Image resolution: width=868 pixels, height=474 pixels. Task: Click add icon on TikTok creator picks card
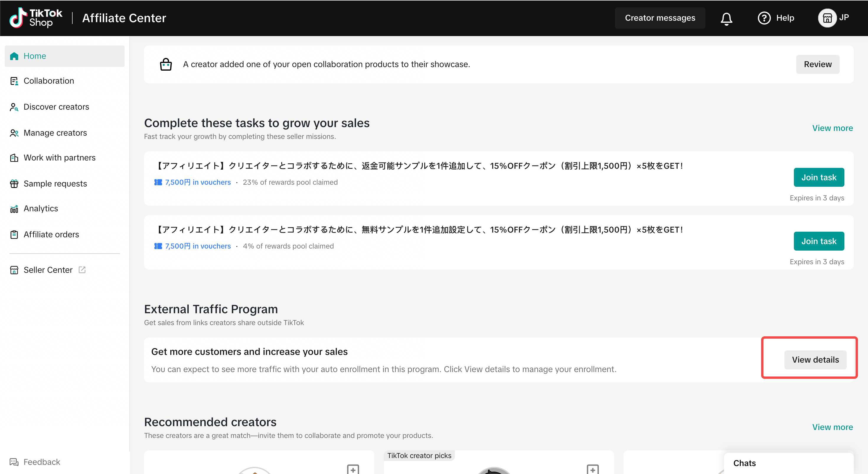click(x=593, y=469)
